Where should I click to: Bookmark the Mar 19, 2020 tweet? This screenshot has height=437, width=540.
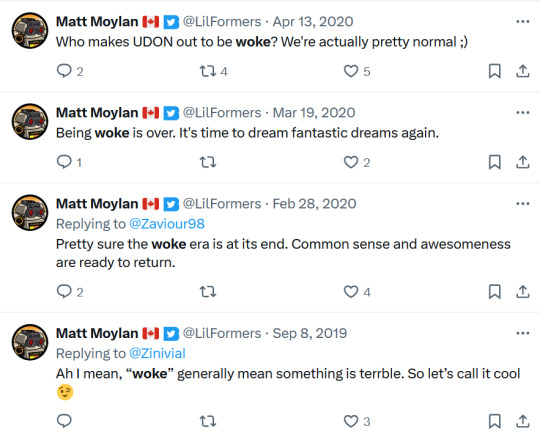[495, 162]
